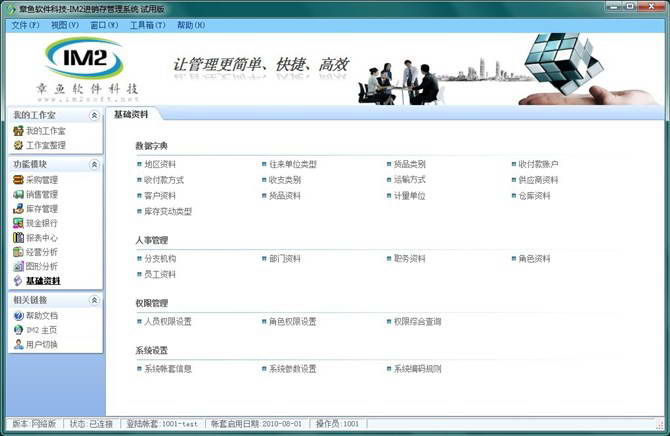Collapse the 功能模块 panel

coord(94,165)
